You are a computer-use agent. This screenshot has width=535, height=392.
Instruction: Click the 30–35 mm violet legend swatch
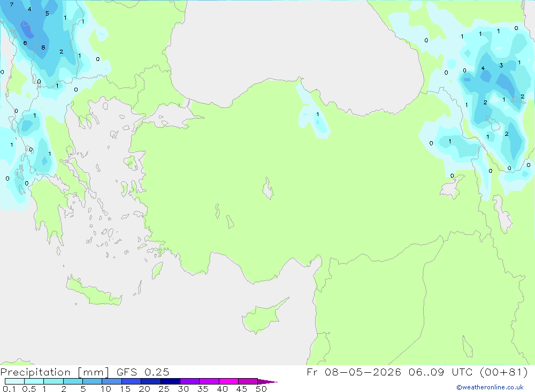tap(189, 381)
